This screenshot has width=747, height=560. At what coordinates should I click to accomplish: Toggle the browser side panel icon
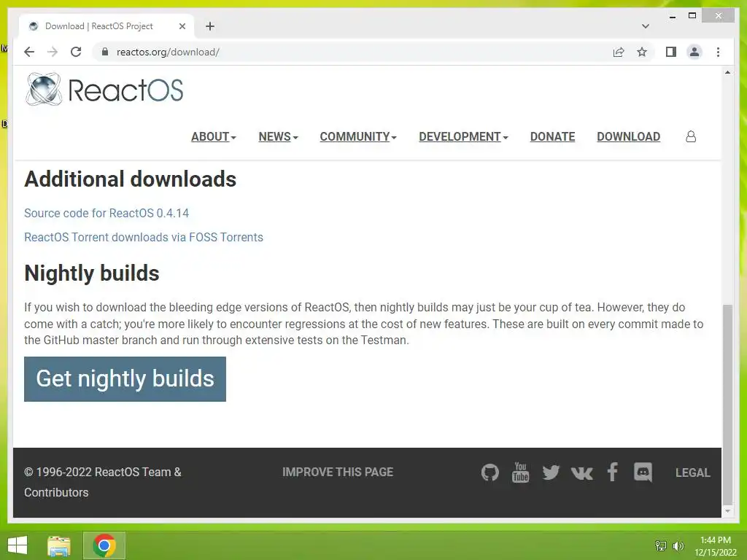click(x=671, y=52)
